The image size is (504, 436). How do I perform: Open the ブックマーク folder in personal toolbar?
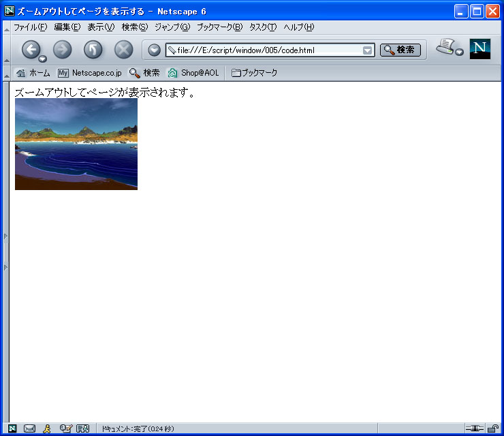coord(254,73)
